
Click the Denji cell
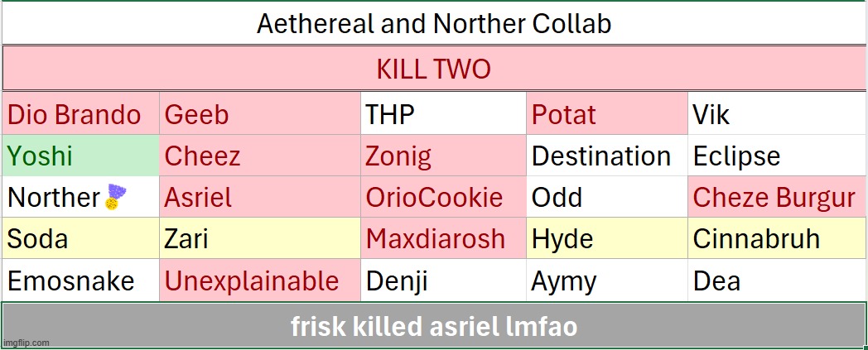tap(442, 281)
